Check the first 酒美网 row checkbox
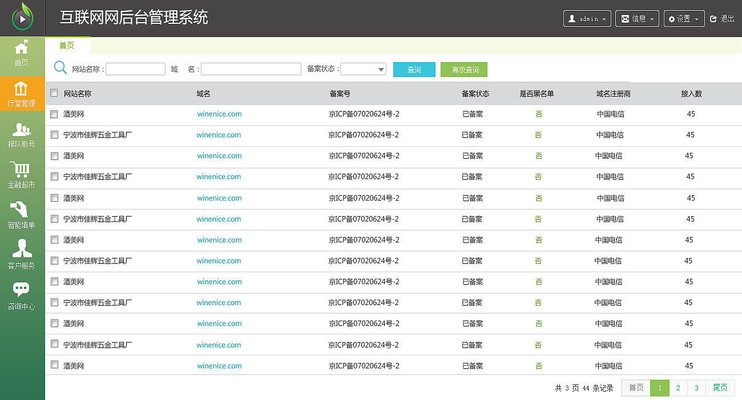742x400 pixels. coord(54,114)
